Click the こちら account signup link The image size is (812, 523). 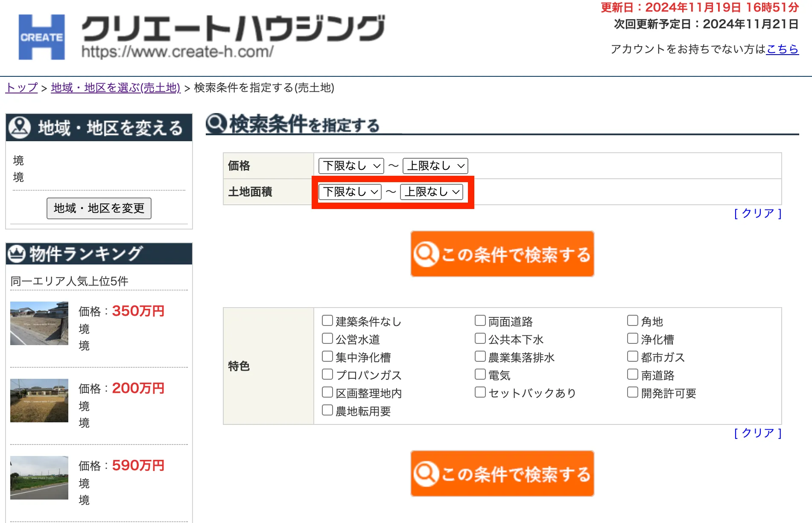tap(783, 49)
